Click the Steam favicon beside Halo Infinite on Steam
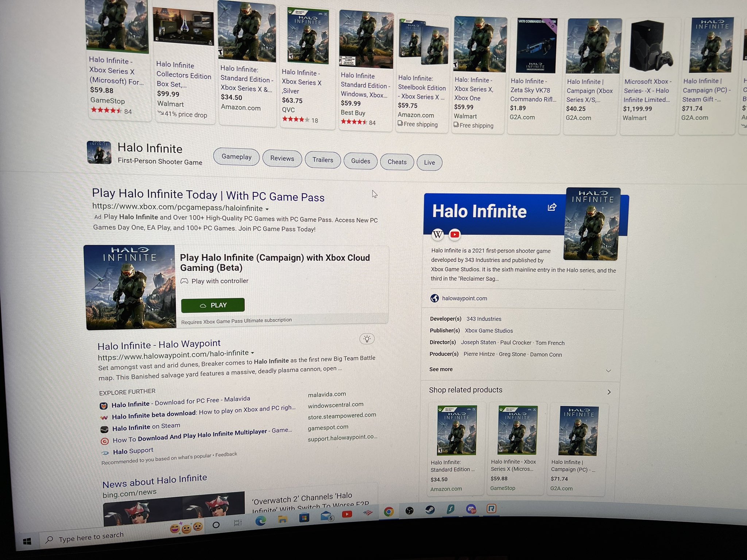 tap(104, 429)
